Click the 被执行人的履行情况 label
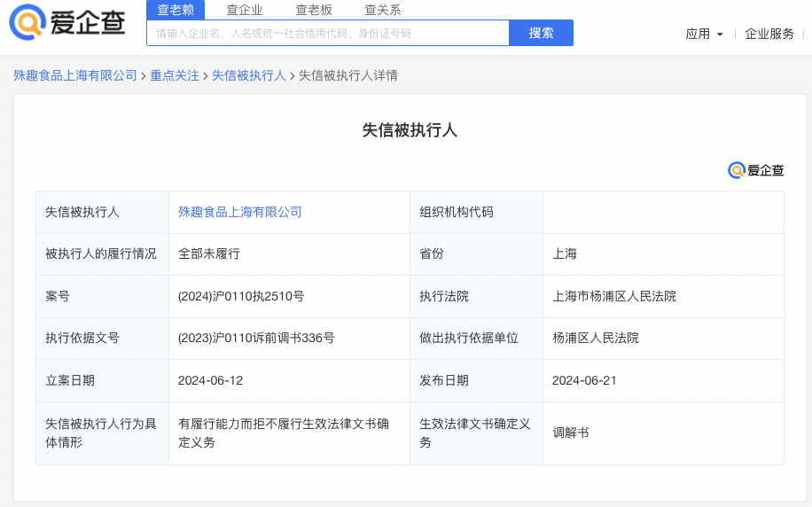This screenshot has height=507, width=812. [101, 253]
